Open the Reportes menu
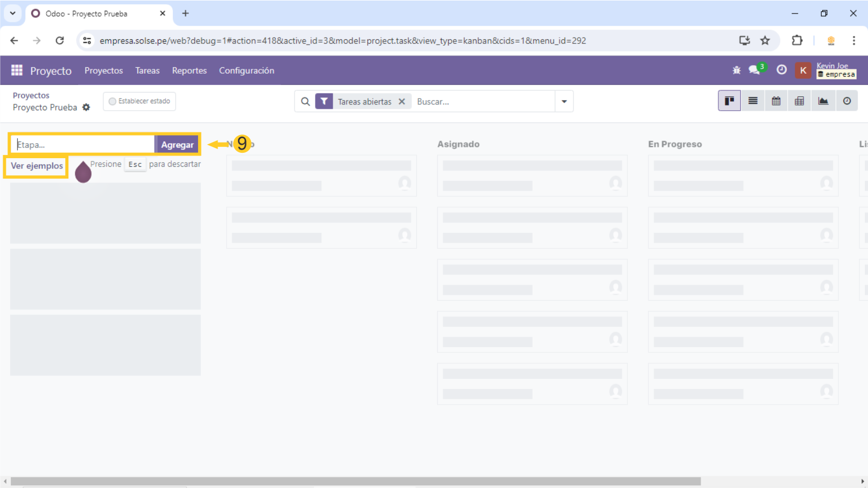Screen dimensions: 868x488 (x=189, y=70)
